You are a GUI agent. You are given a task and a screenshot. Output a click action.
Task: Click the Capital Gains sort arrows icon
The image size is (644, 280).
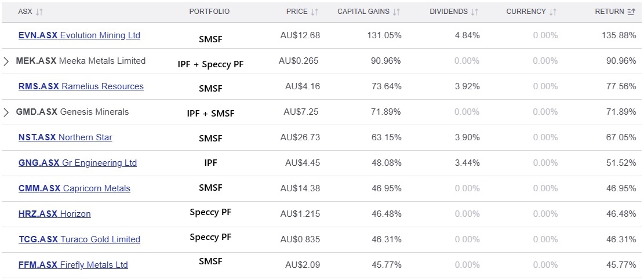click(396, 12)
